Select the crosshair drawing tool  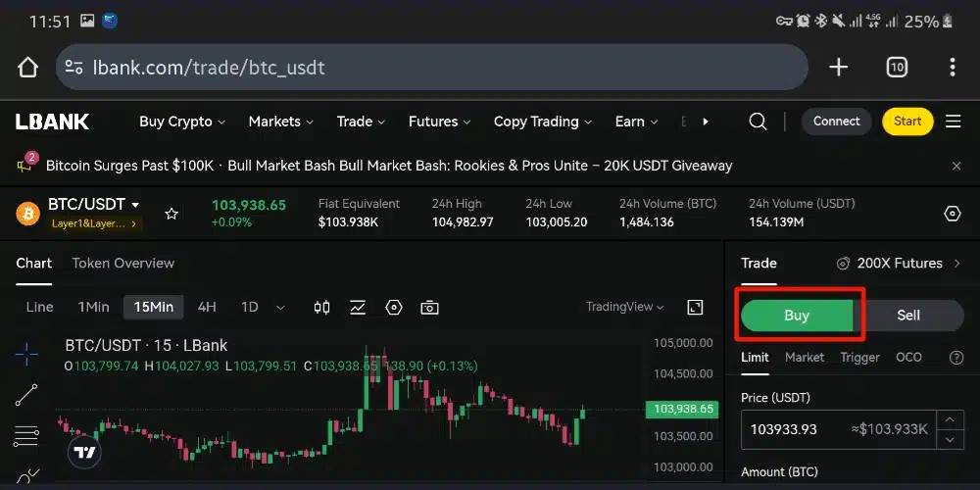(x=26, y=354)
